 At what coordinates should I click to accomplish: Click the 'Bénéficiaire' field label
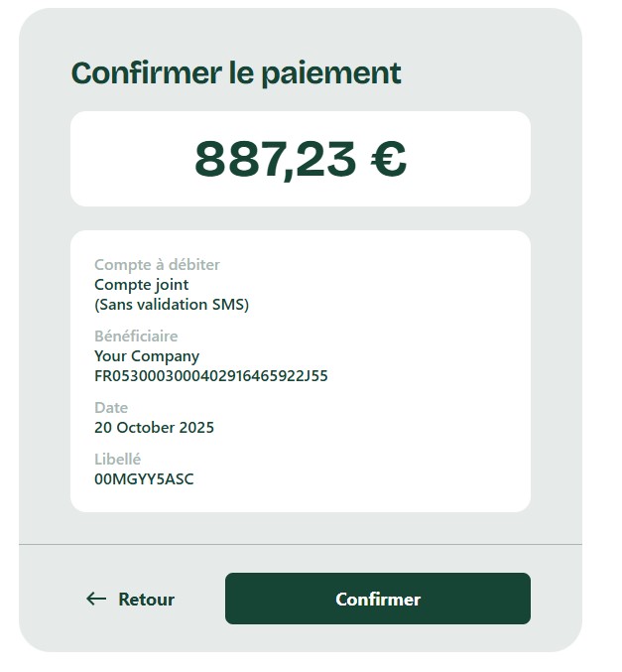click(x=136, y=336)
